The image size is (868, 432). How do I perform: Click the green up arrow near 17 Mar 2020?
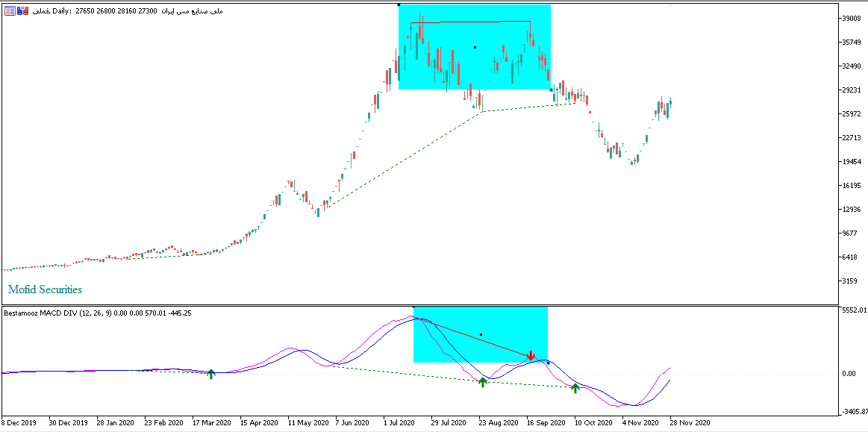point(210,374)
